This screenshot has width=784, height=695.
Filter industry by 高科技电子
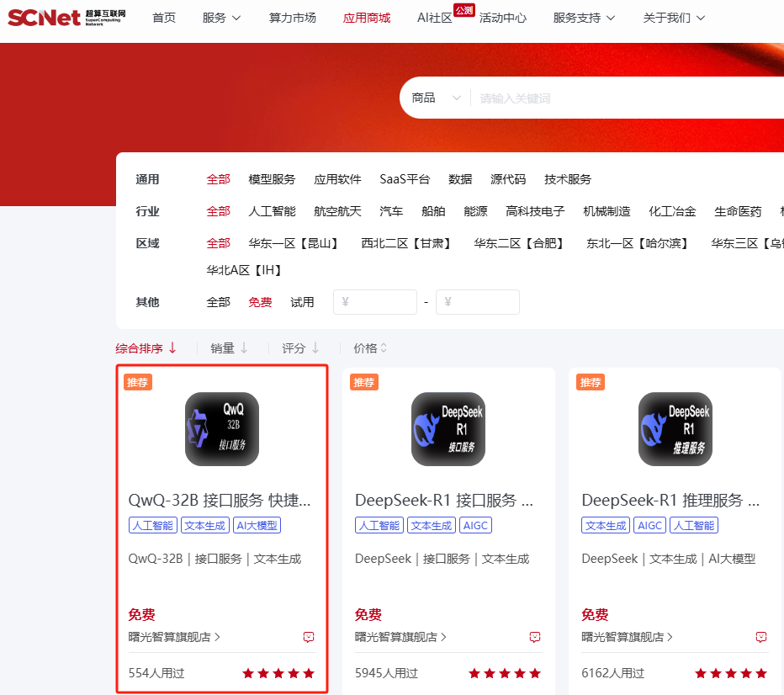point(536,211)
